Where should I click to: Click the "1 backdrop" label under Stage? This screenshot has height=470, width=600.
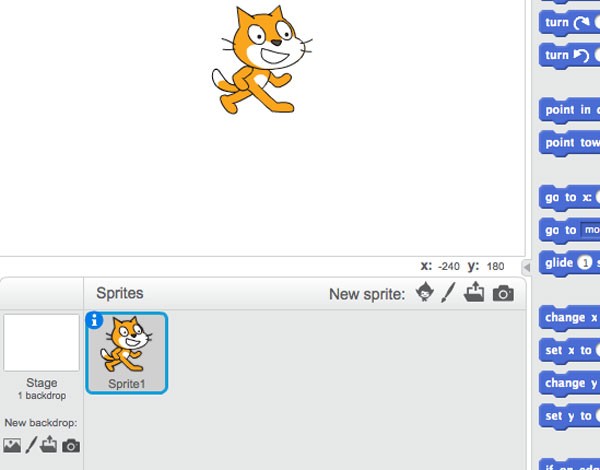42,395
